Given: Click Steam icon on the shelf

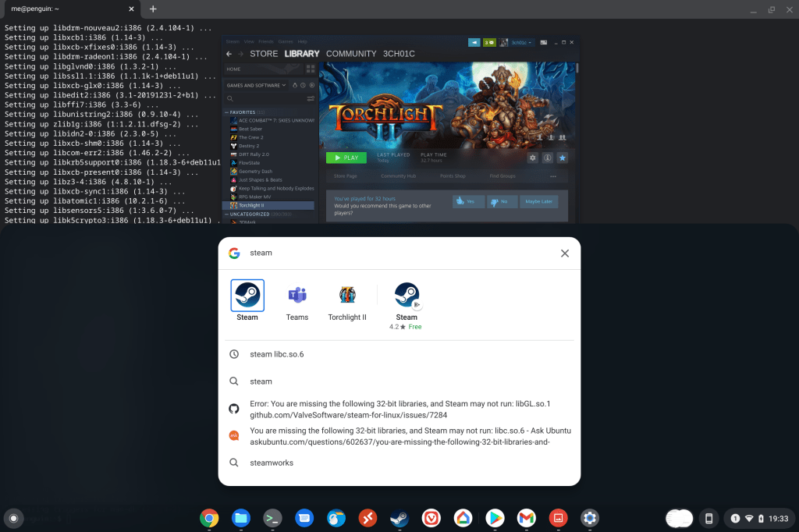Looking at the screenshot, I should tap(399, 517).
